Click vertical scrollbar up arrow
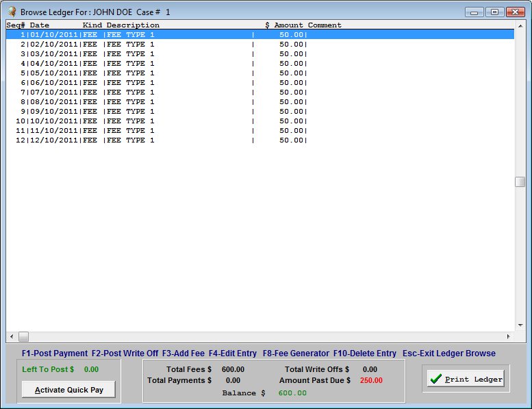Viewport: 532px width, 409px height. pyautogui.click(x=520, y=25)
